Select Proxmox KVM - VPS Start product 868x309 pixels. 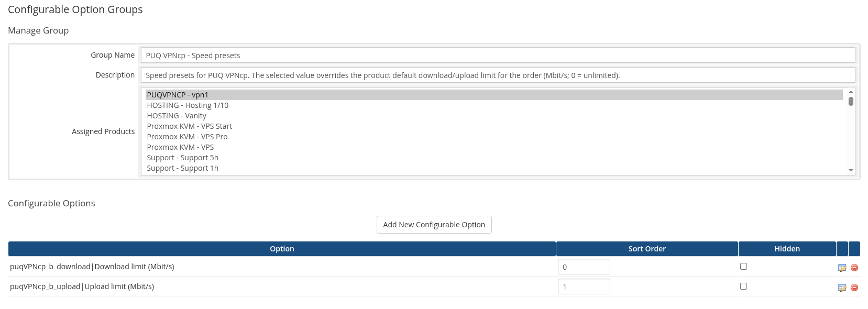point(494,126)
